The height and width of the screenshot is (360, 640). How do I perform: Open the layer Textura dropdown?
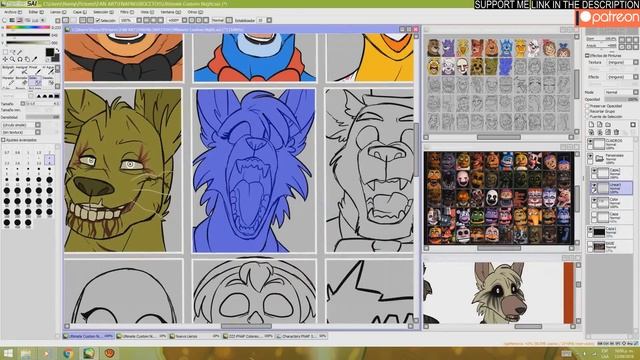[x=636, y=62]
